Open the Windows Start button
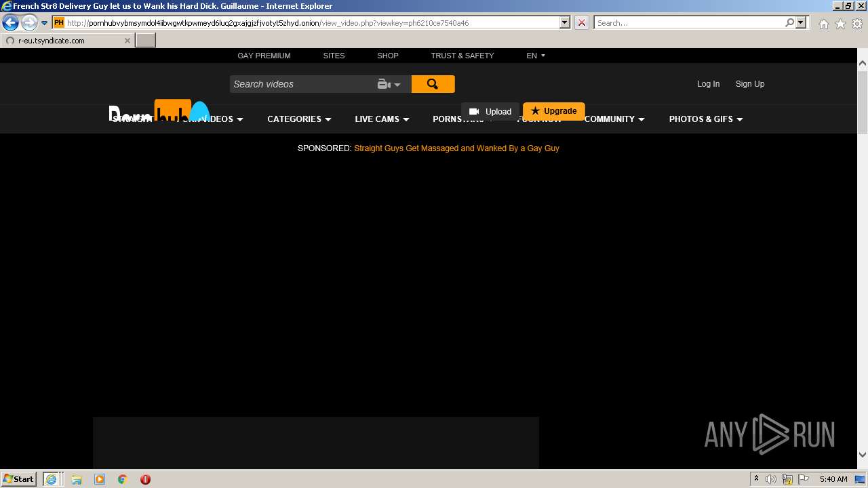 [18, 479]
